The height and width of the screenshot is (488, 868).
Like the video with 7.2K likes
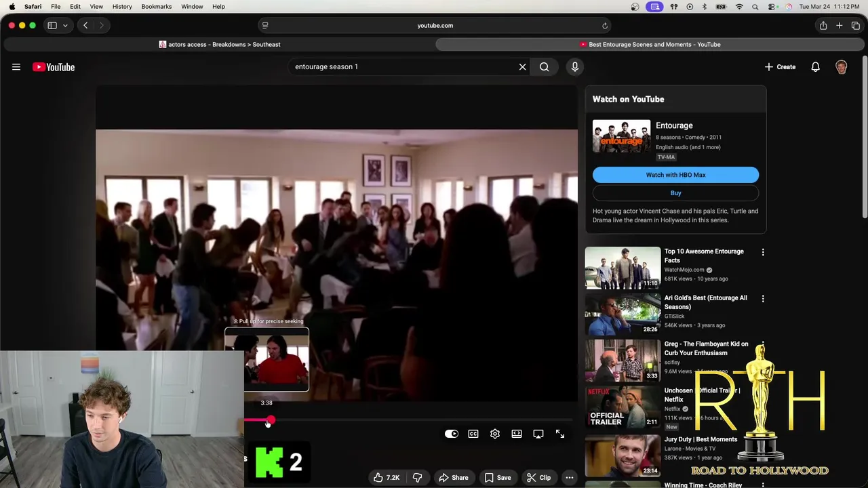tap(386, 478)
